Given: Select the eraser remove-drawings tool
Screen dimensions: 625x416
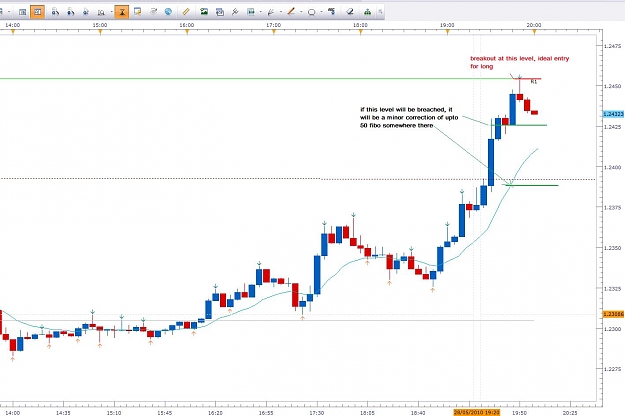Looking at the screenshot, I should [350, 12].
